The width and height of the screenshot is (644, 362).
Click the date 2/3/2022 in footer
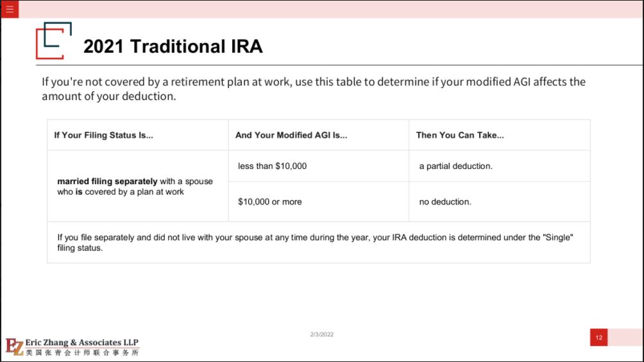pos(322,334)
